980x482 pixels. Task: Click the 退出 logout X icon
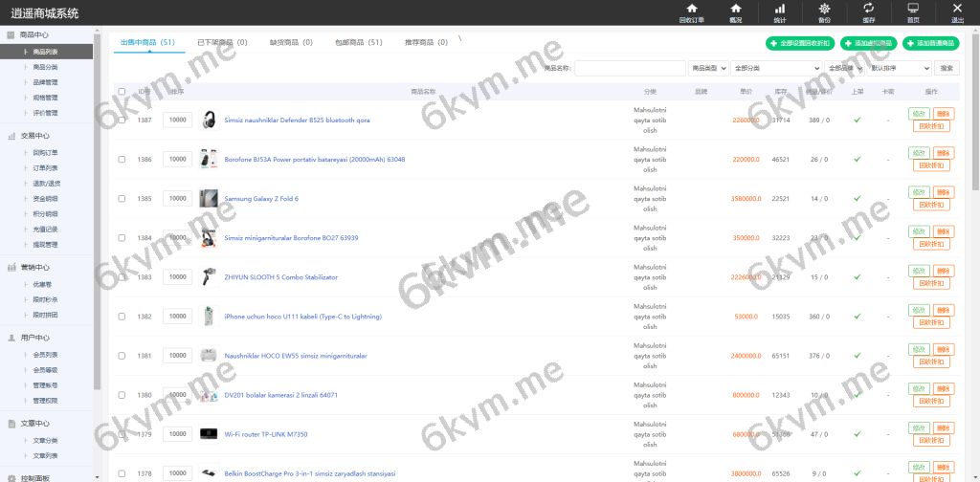pyautogui.click(x=957, y=12)
